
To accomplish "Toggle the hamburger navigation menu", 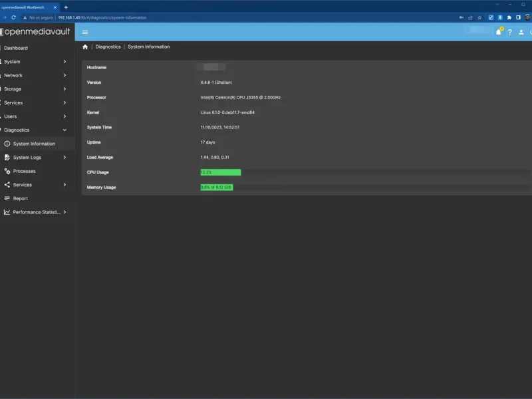I will 85,32.
